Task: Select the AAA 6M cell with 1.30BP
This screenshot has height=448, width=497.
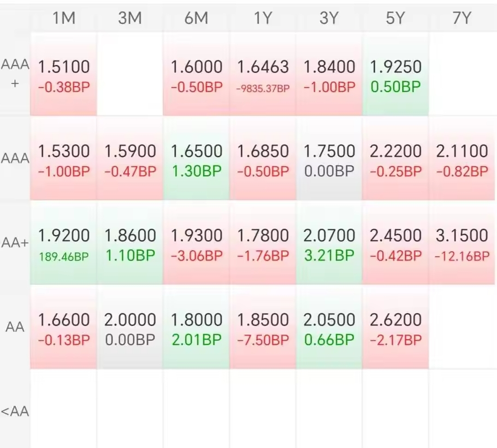Action: [x=196, y=160]
